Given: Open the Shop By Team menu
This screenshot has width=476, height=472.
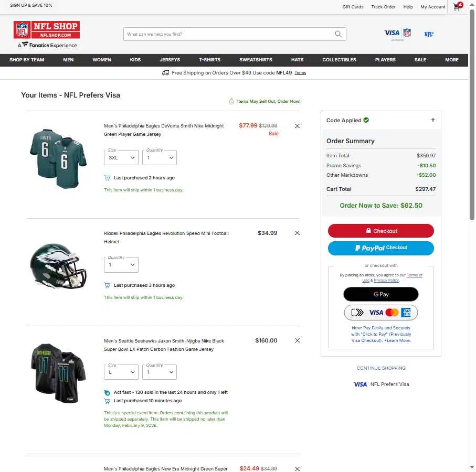Looking at the screenshot, I should [x=27, y=60].
